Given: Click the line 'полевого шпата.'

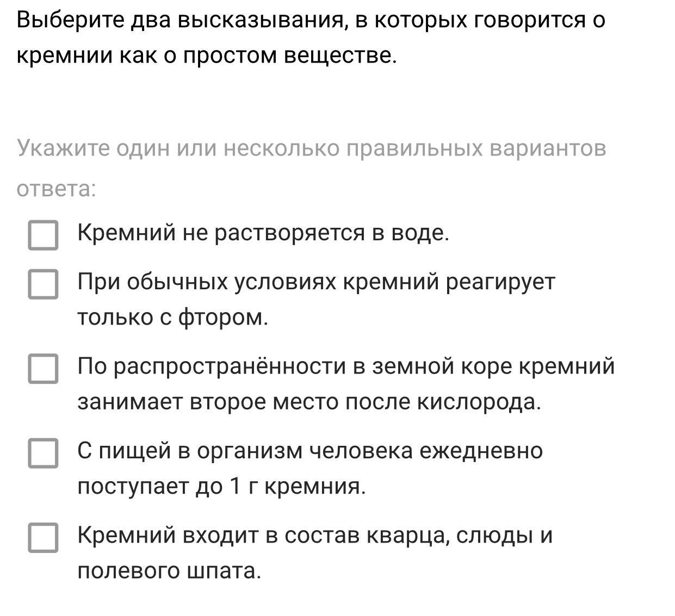Looking at the screenshot, I should pyautogui.click(x=169, y=571).
